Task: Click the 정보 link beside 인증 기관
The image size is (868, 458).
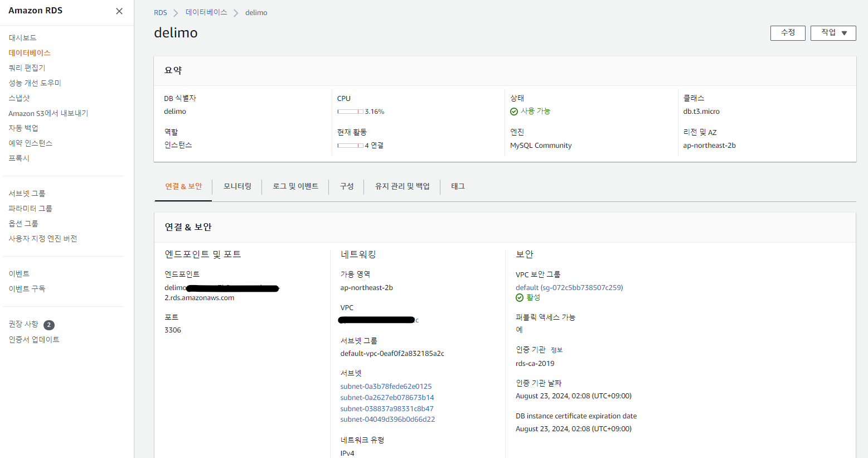Action: click(556, 350)
